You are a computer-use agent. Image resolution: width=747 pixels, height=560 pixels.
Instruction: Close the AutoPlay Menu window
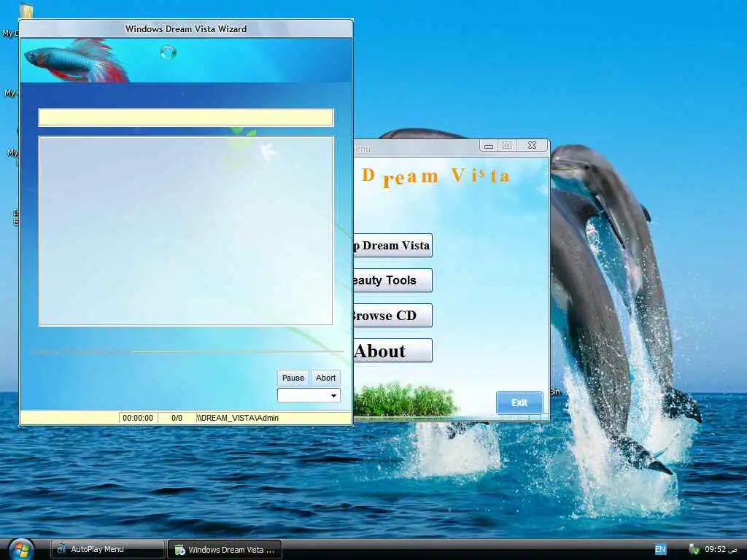[x=532, y=146]
